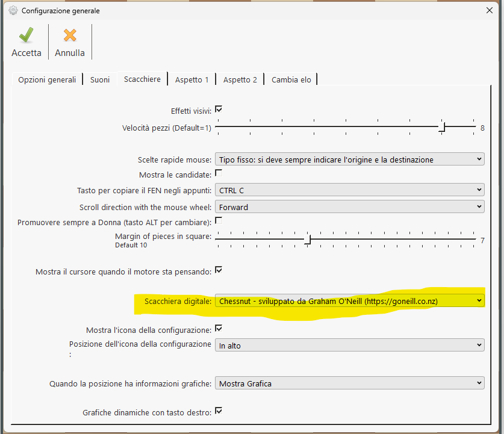Open Scelte rapide mouse dropdown
This screenshot has width=504, height=434.
(349, 160)
